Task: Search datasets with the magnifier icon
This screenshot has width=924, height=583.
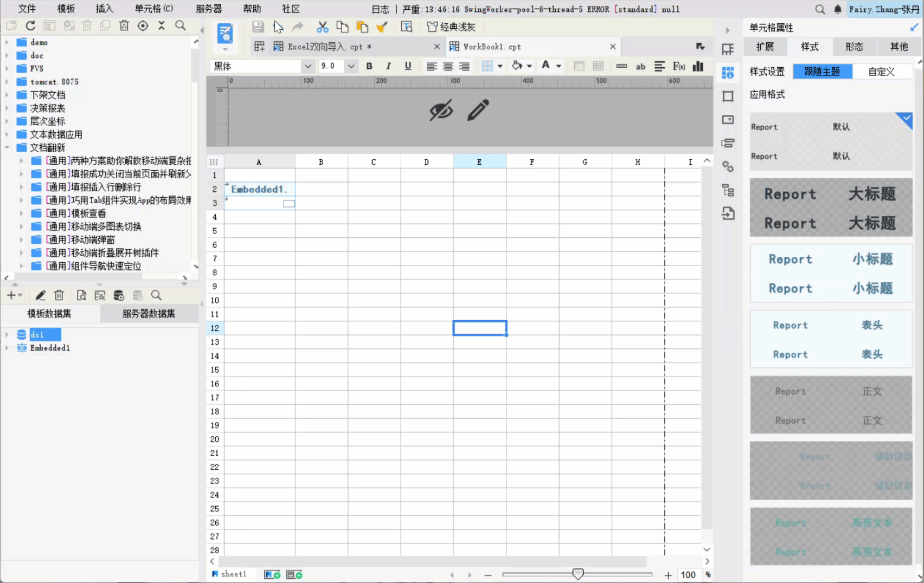Action: 156,295
